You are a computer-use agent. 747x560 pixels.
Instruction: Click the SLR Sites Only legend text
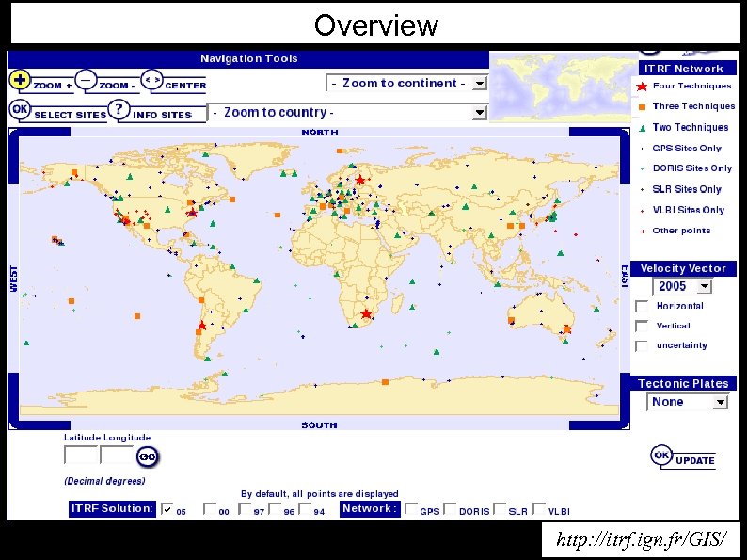[687, 189]
